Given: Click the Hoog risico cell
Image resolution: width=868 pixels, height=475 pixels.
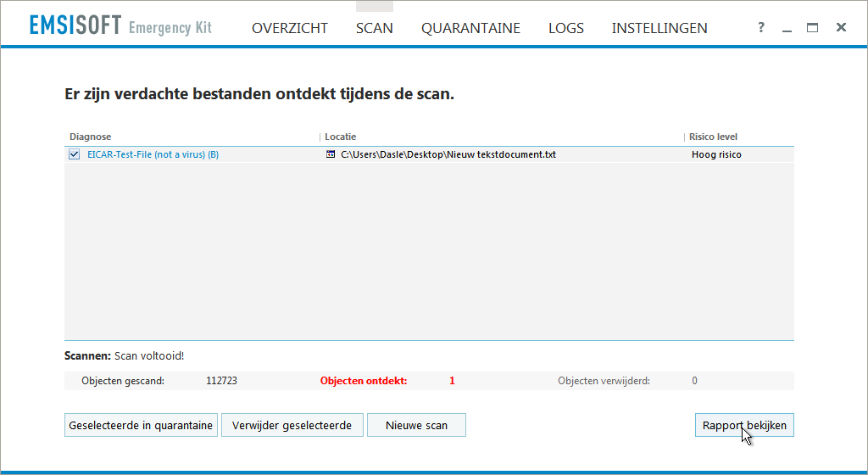Looking at the screenshot, I should [716, 154].
